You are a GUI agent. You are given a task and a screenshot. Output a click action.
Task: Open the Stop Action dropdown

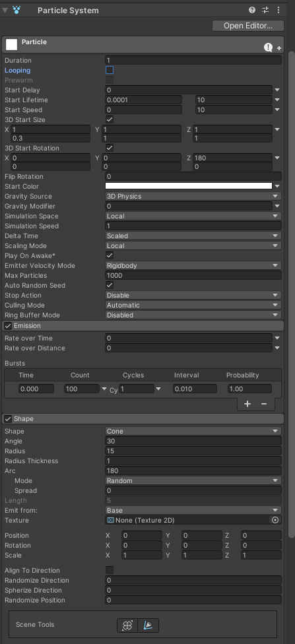193,296
